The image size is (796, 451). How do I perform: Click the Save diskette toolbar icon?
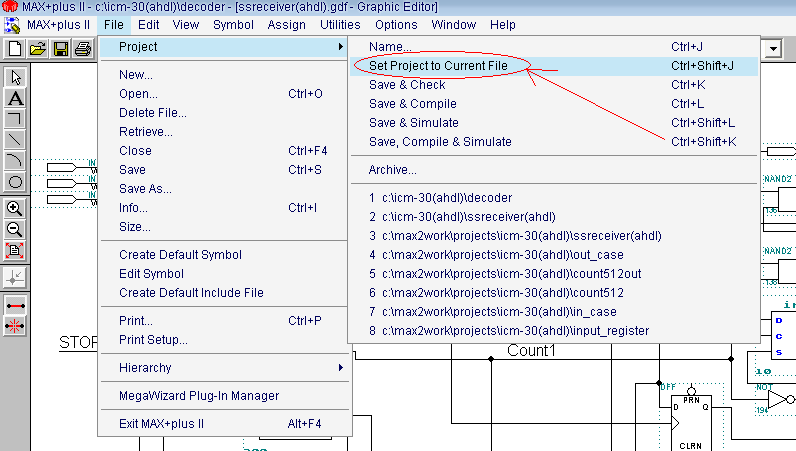point(61,49)
